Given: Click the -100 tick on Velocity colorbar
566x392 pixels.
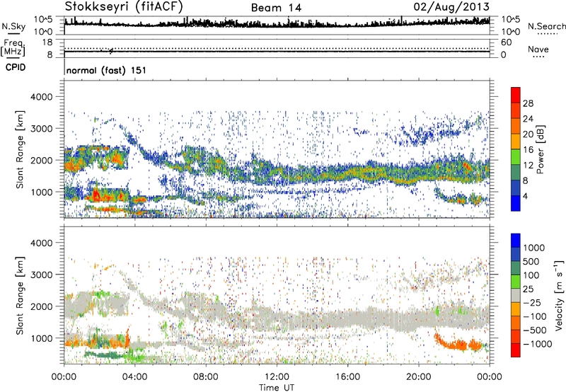Looking at the screenshot, I should (535, 316).
